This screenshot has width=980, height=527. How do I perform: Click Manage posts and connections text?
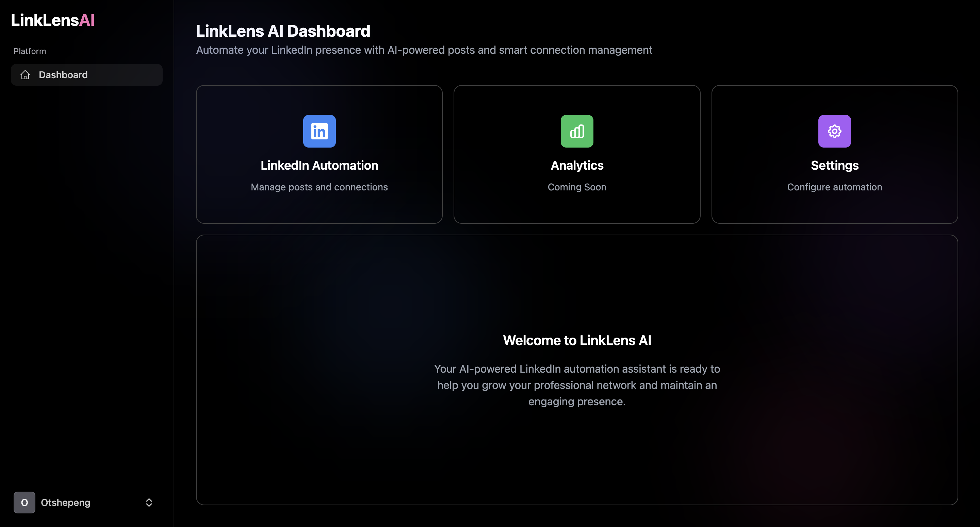pos(319,187)
